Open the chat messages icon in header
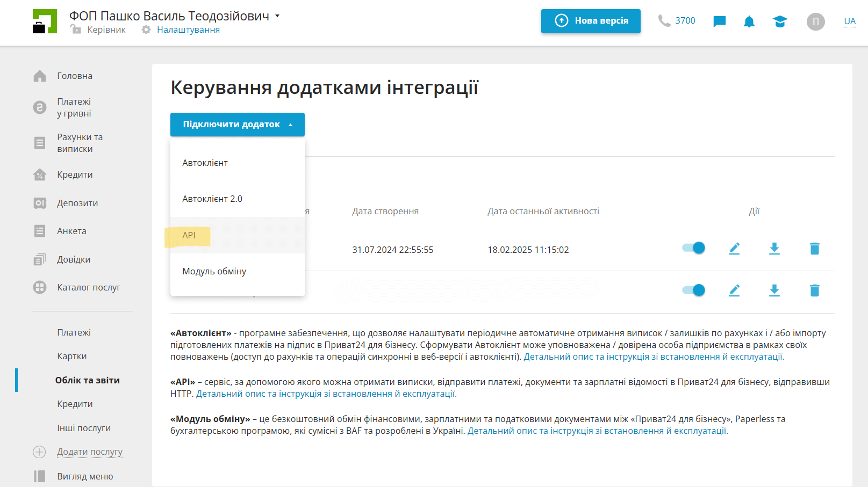The width and height of the screenshot is (868, 487). click(719, 21)
